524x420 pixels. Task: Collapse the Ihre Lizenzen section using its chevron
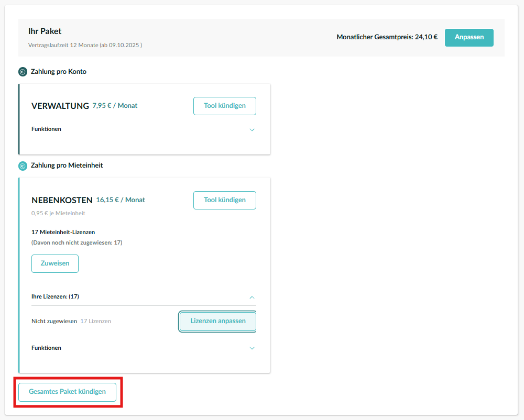point(252,297)
